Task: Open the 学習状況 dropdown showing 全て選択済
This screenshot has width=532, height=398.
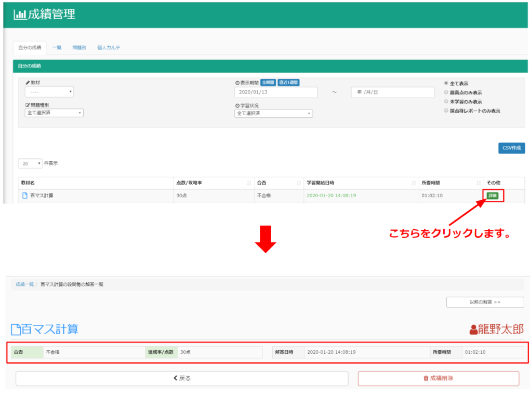Action: tap(274, 113)
